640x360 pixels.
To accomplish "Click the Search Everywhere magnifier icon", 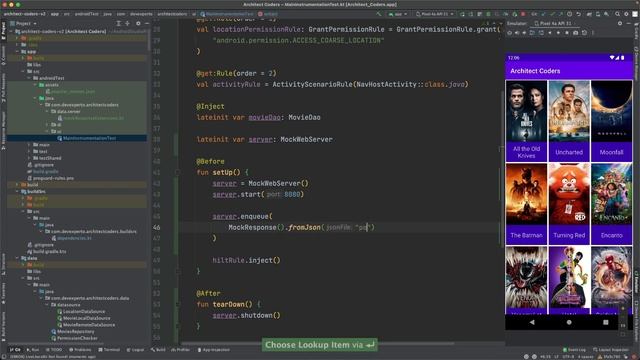I will pos(617,14).
